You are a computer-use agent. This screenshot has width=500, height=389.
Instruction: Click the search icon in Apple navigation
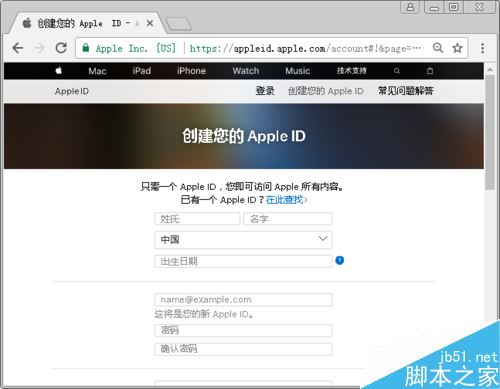coord(397,71)
